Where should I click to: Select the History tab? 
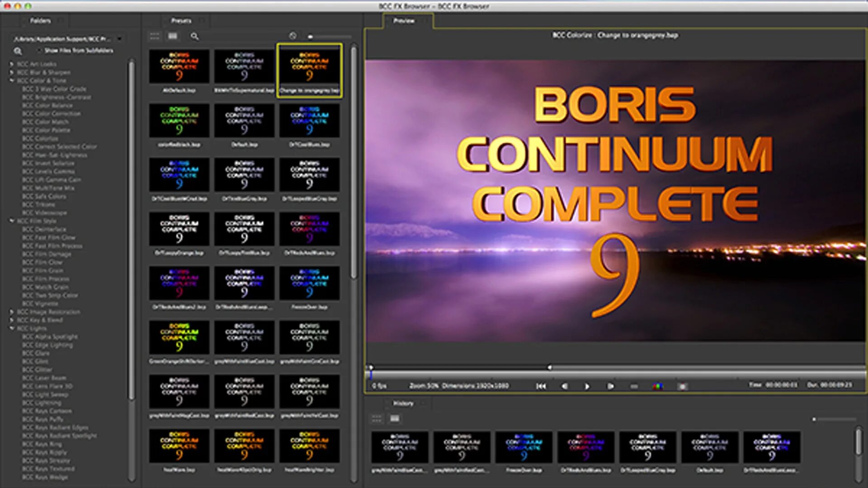[x=404, y=403]
